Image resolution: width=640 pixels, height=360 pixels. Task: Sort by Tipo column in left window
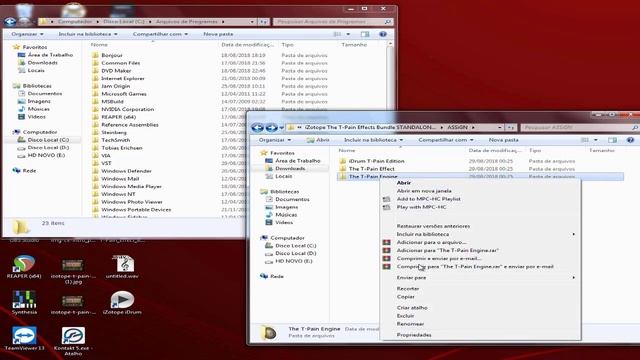point(288,45)
